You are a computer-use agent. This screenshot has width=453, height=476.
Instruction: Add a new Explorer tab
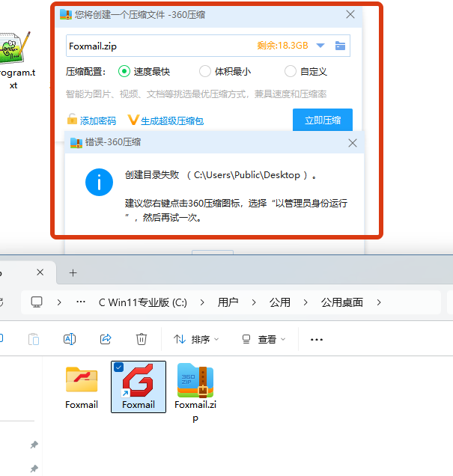click(x=73, y=273)
